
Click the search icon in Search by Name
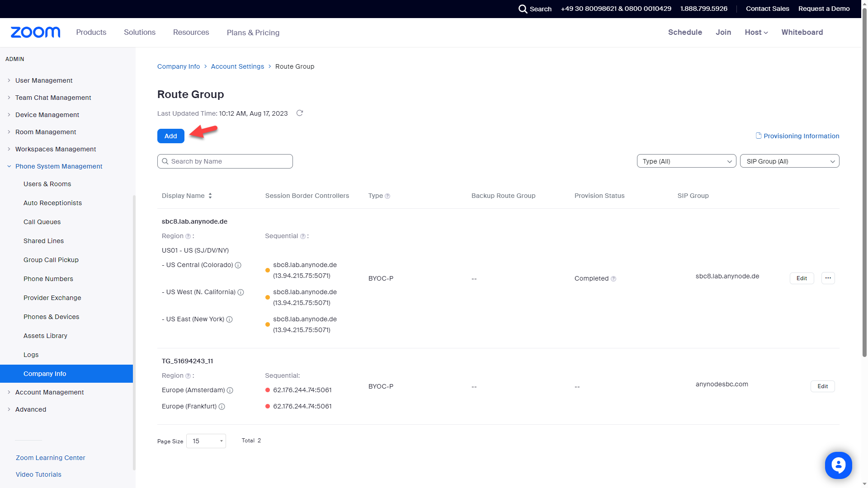(x=165, y=161)
